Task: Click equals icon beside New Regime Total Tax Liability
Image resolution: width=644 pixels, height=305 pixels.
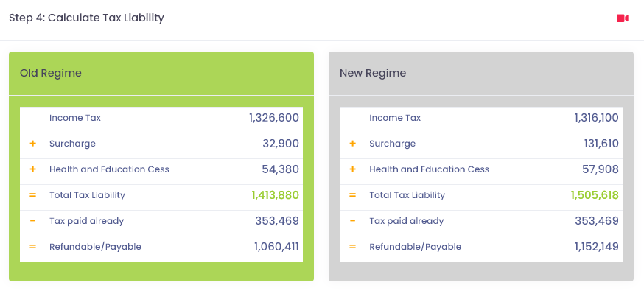Action: pos(352,195)
